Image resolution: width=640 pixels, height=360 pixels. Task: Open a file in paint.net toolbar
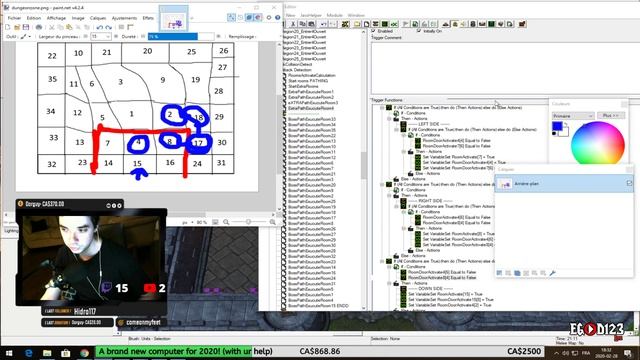click(x=17, y=27)
